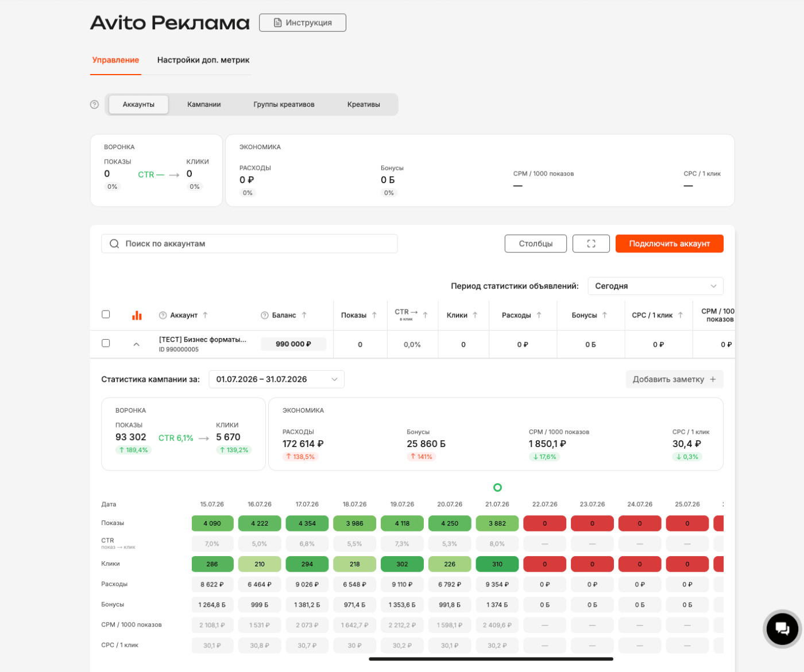Click the help icon next to Баланс header
Screen dimensions: 804x672
click(265, 315)
